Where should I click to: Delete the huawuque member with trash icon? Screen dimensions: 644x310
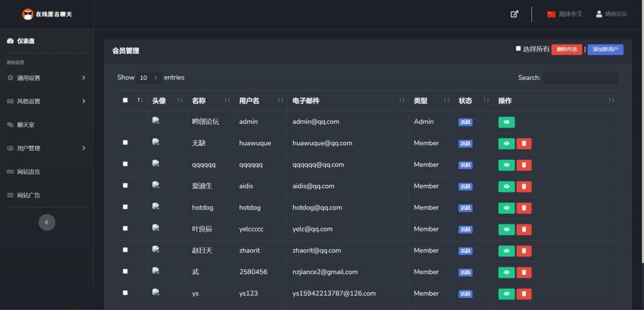(x=524, y=144)
